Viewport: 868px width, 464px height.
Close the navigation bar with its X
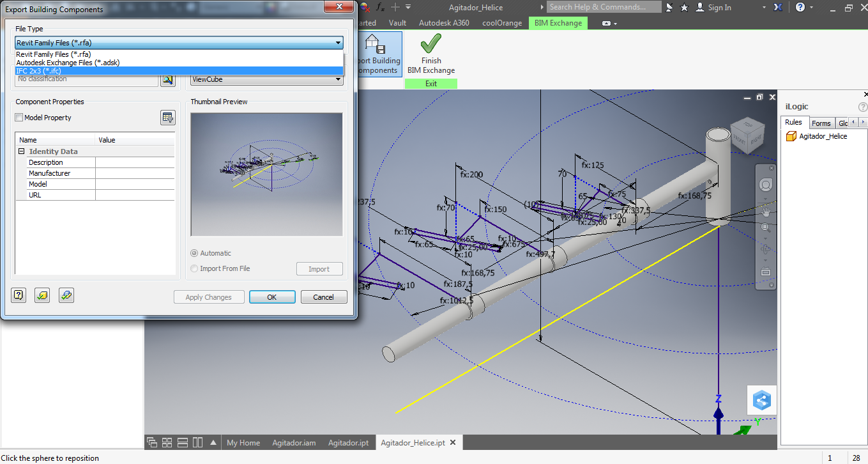[x=772, y=168]
